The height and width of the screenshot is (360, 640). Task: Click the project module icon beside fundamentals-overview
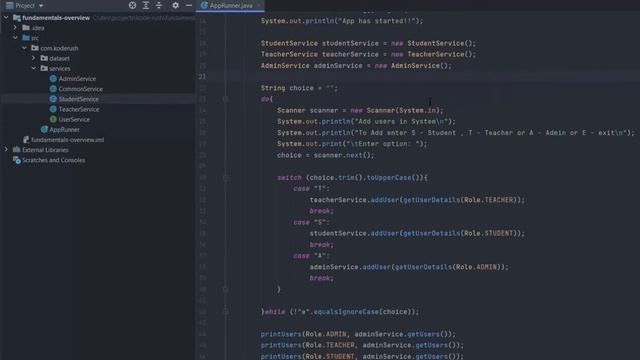point(17,18)
